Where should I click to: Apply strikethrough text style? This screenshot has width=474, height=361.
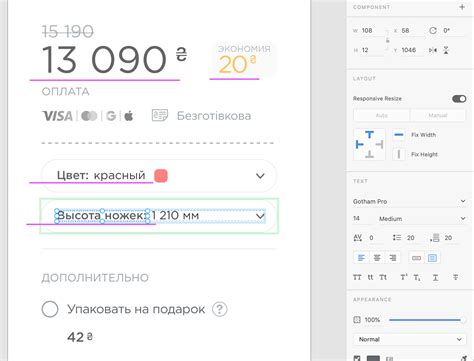point(456,277)
